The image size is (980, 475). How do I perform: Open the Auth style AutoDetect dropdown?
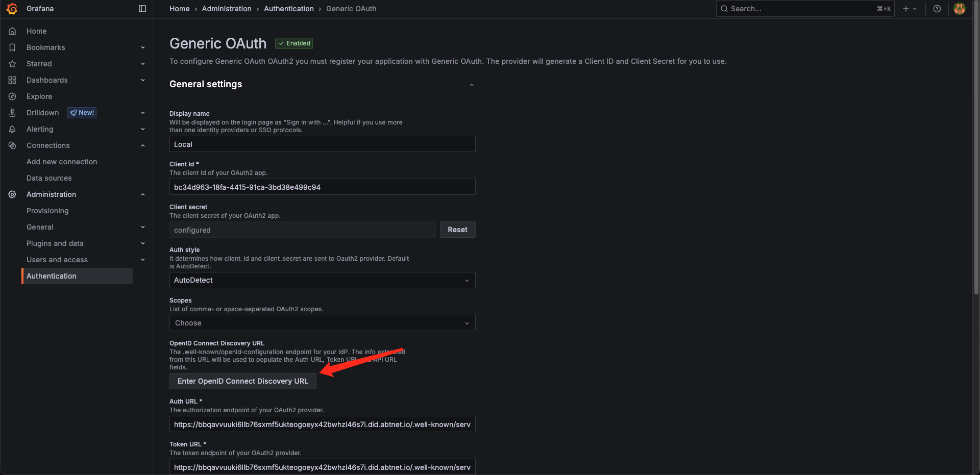click(322, 280)
